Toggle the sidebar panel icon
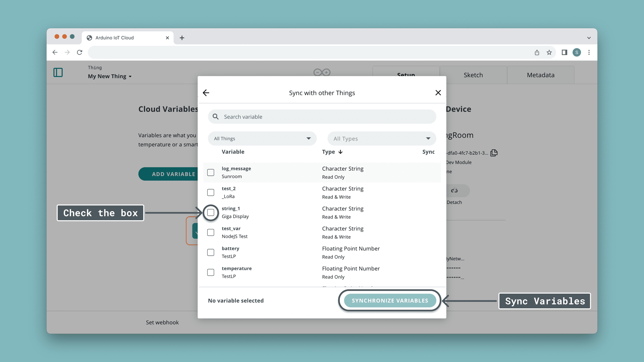The width and height of the screenshot is (644, 362). pyautogui.click(x=58, y=72)
